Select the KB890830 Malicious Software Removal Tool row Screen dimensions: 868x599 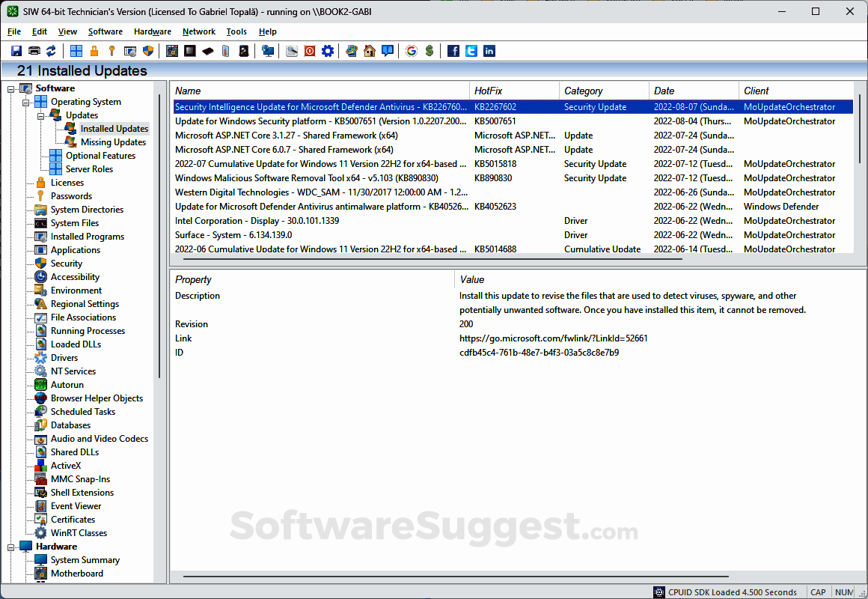[322, 177]
